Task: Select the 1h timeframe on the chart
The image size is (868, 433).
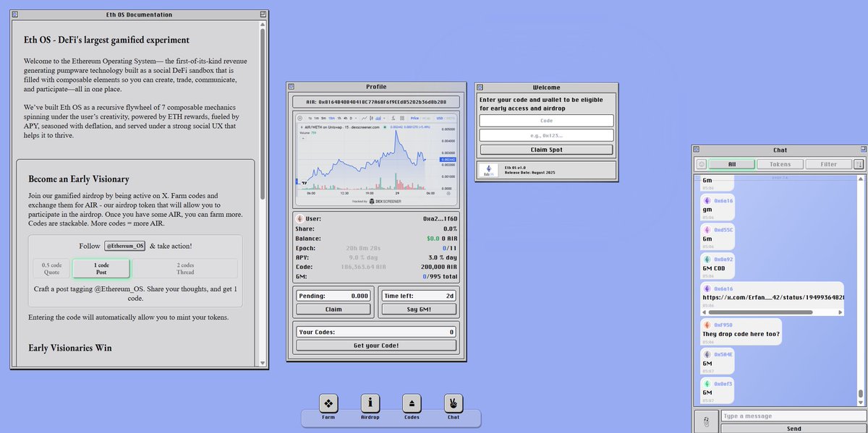Action: point(339,118)
